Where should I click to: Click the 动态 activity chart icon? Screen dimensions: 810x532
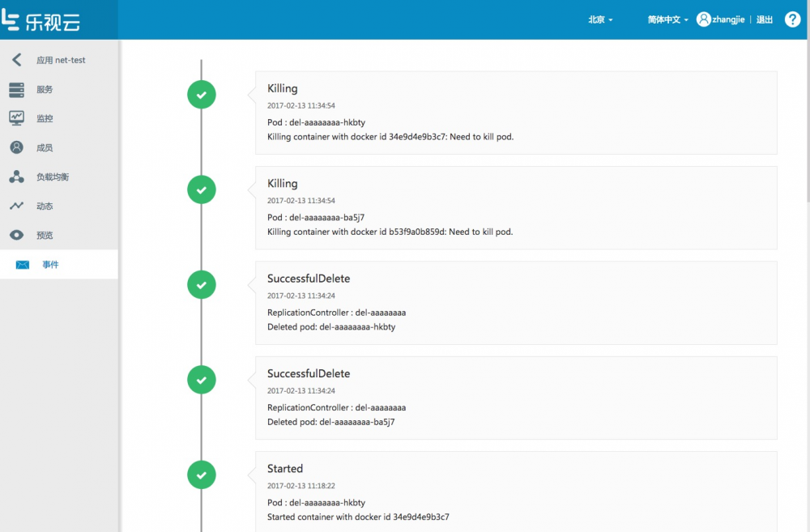[x=16, y=206]
